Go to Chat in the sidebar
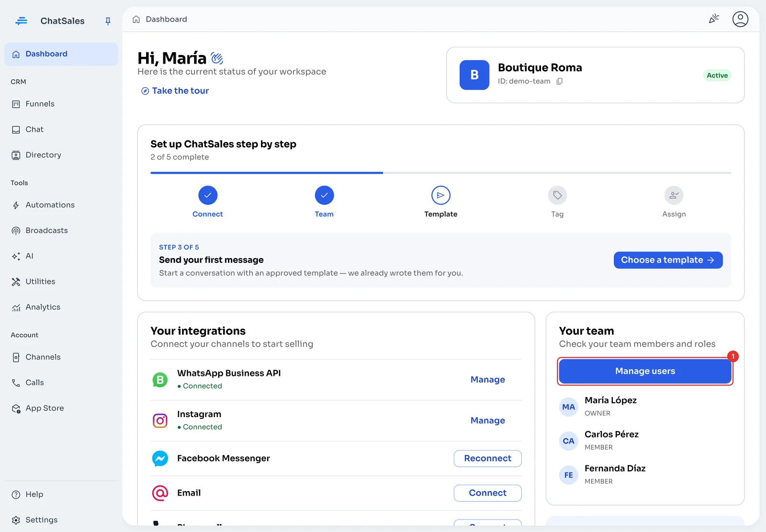The image size is (766, 532). pos(61,129)
